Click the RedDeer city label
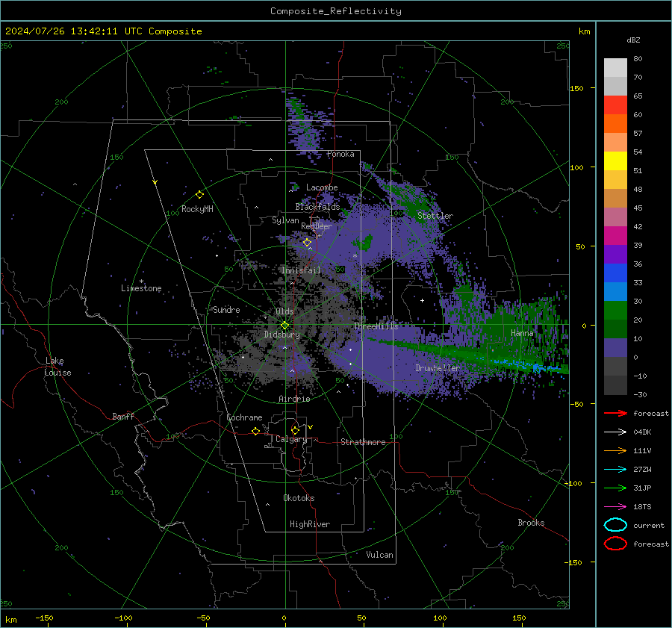Viewport: 672px width, 628px height. pos(317,226)
